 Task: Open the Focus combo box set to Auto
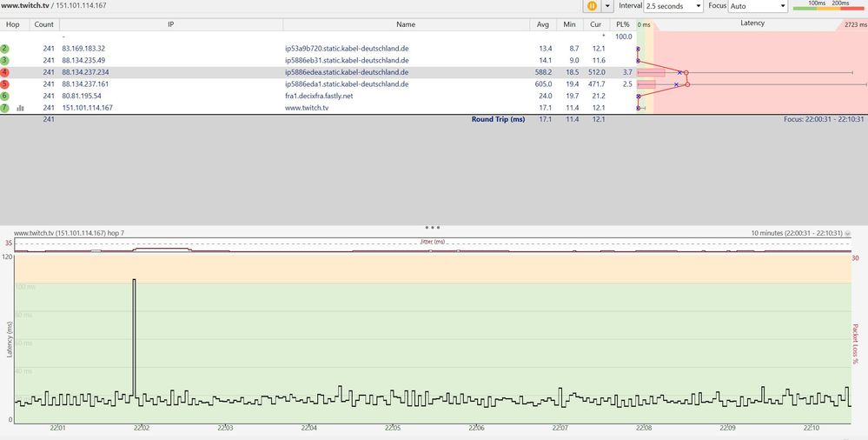pos(758,5)
